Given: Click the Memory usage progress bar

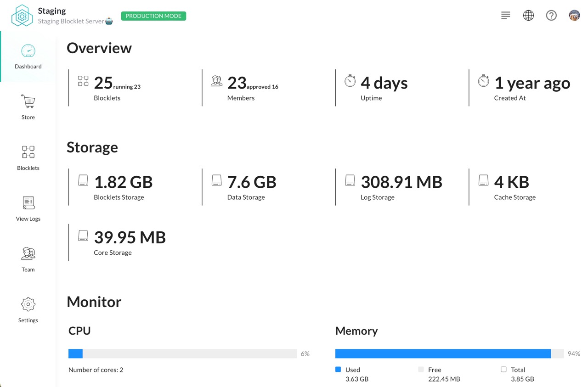Looking at the screenshot, I should click(449, 353).
